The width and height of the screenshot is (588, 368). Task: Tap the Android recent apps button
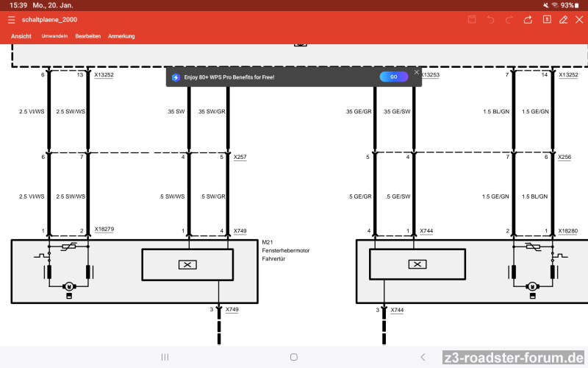coord(165,357)
